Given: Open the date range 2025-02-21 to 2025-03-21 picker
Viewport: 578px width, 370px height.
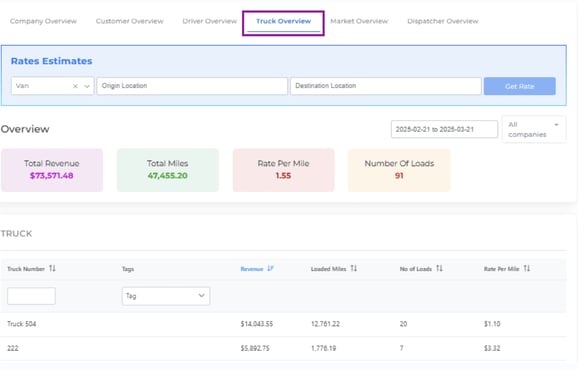Looking at the screenshot, I should tap(444, 129).
